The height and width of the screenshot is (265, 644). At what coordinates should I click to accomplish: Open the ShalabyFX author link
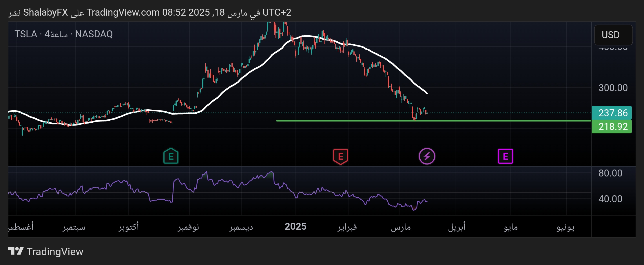[45, 12]
